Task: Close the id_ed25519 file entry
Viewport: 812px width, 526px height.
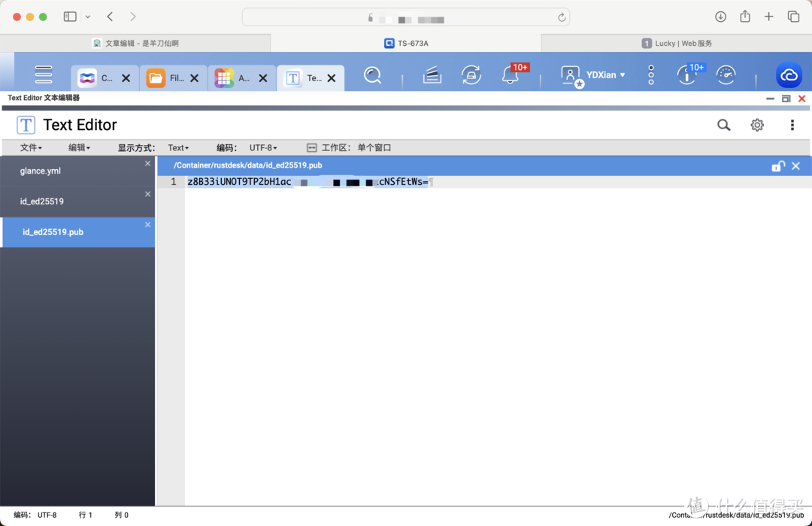Action: tap(147, 194)
